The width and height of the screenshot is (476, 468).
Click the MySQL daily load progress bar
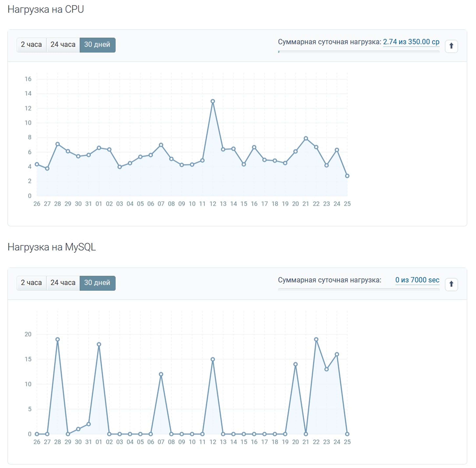pos(358,290)
